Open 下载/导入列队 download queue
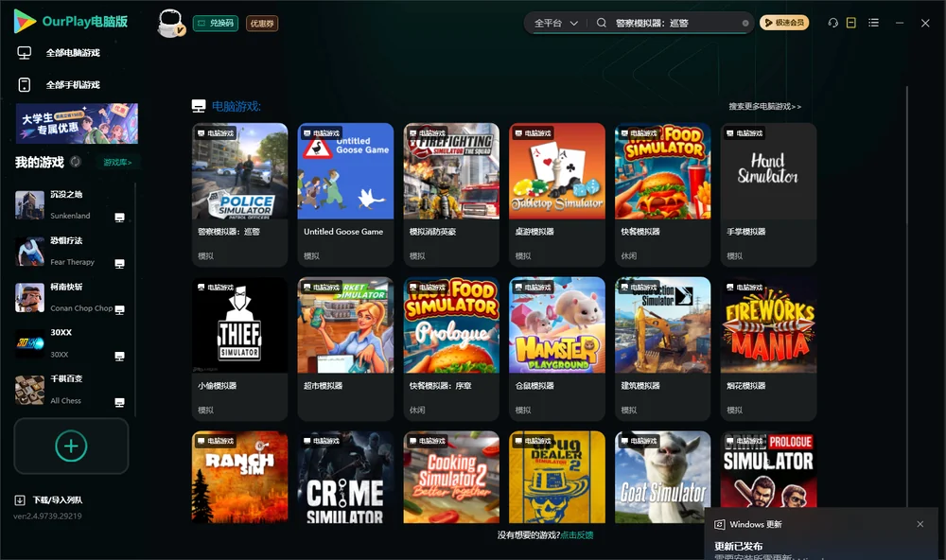946x560 pixels. click(x=58, y=499)
